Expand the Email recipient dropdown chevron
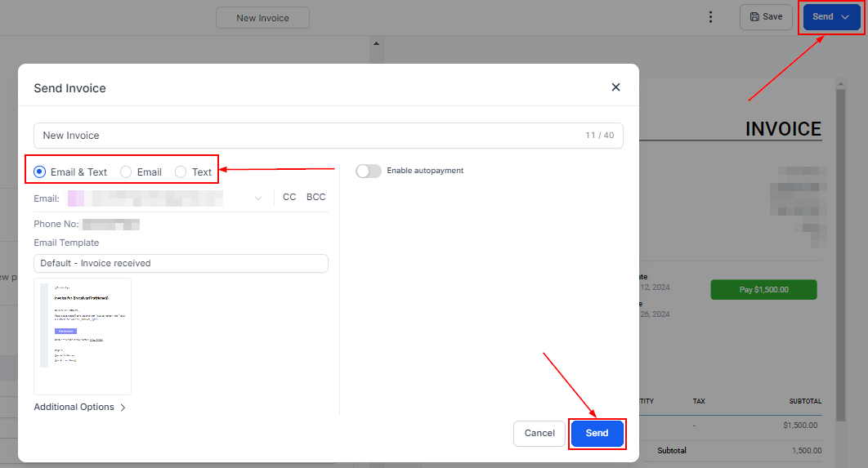Viewport: 868px width, 468px height. (x=258, y=198)
